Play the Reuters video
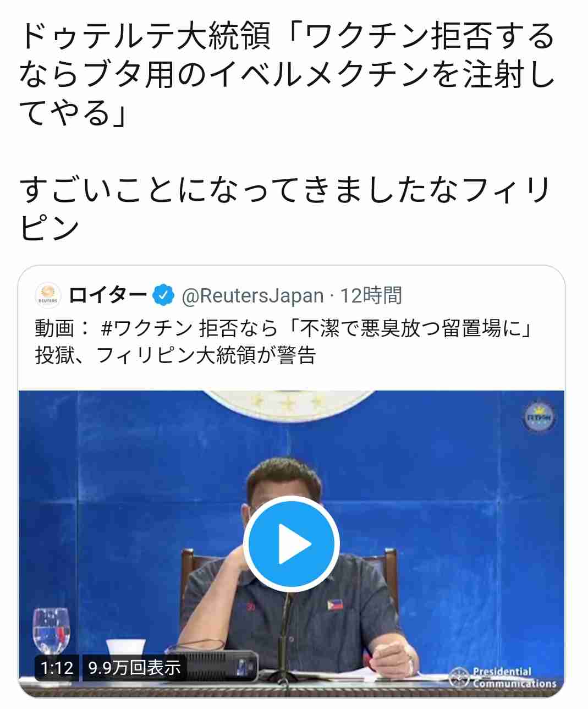 (x=291, y=543)
